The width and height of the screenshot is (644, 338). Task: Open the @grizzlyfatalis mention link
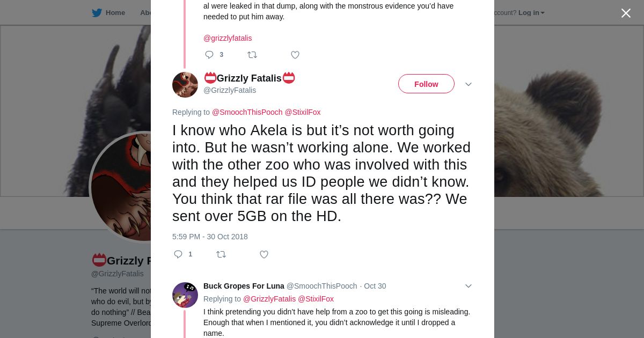click(x=228, y=38)
